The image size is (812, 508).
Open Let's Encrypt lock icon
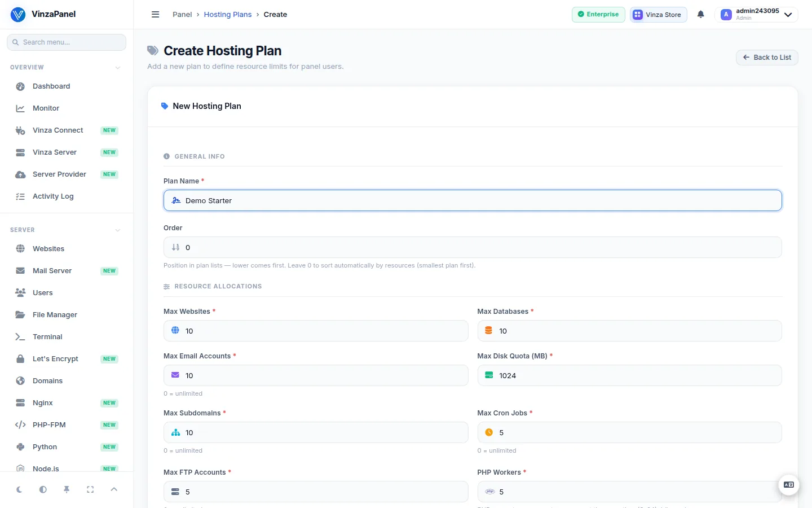coord(20,359)
